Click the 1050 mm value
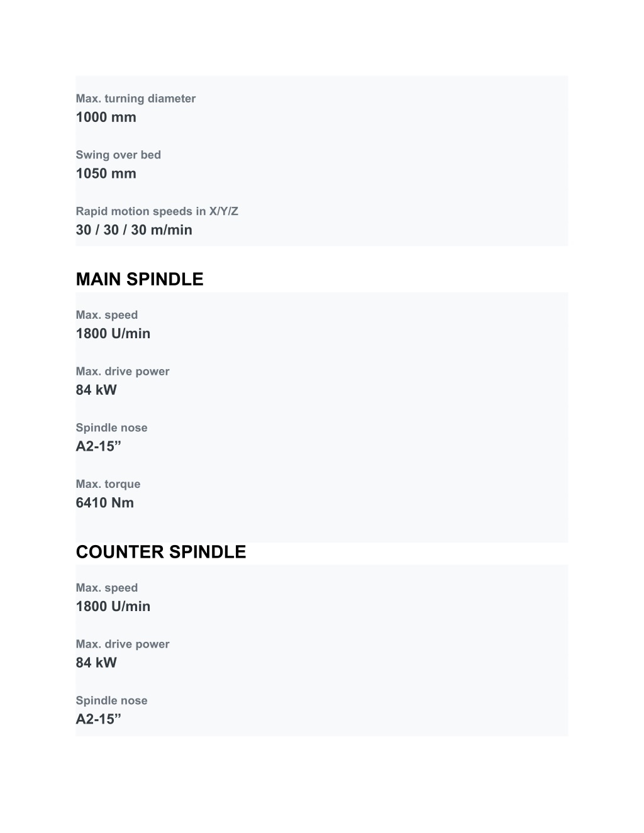644x833 pixels. click(x=106, y=174)
